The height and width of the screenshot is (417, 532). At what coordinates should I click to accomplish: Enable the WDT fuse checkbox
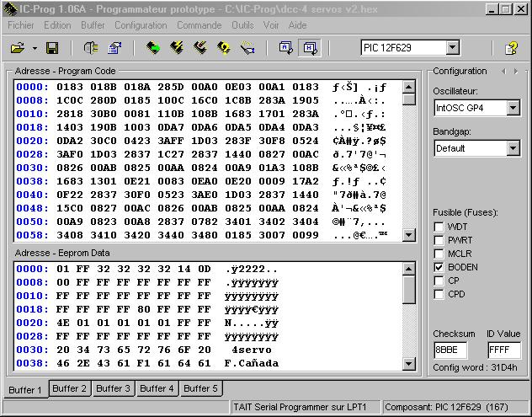[x=439, y=227]
